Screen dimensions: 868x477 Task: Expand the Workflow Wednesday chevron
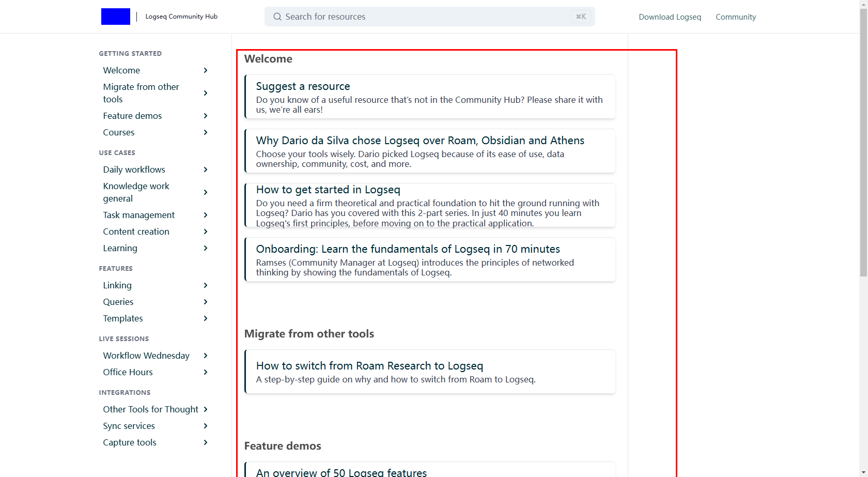(x=206, y=356)
